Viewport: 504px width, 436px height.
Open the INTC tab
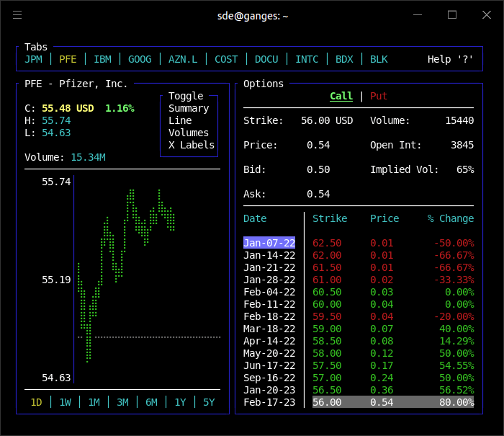[307, 59]
